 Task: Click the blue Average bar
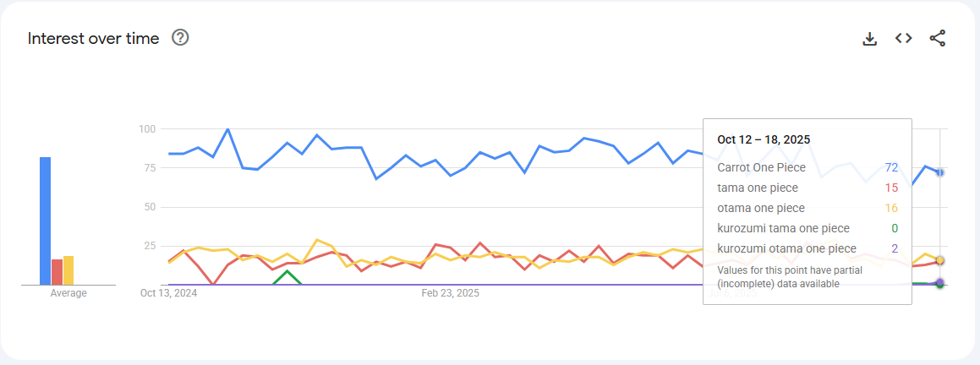coord(45,221)
